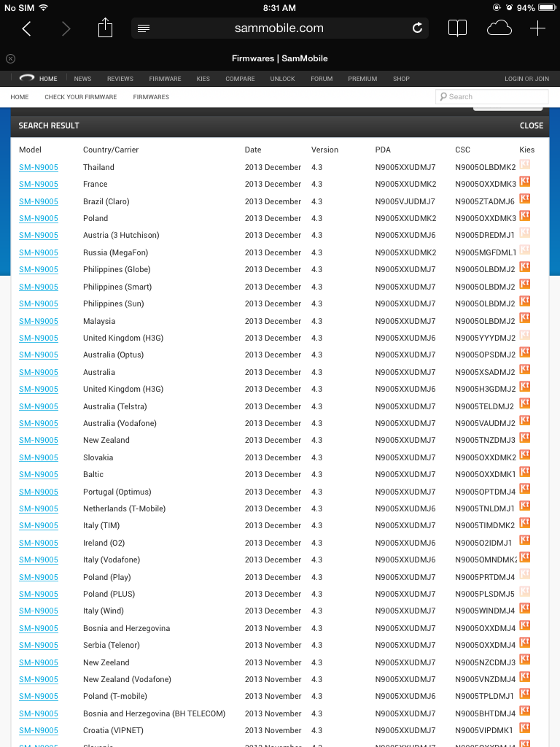Click the SamMobile logo icon

pos(27,77)
